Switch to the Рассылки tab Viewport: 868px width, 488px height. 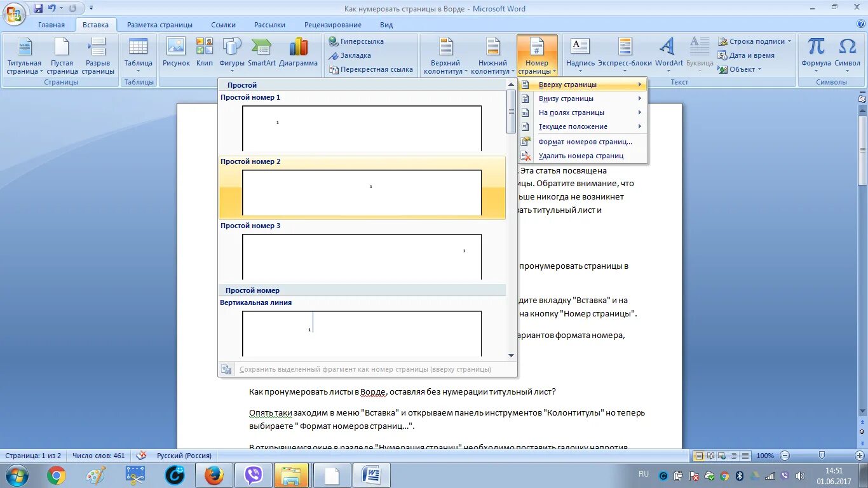click(x=269, y=25)
